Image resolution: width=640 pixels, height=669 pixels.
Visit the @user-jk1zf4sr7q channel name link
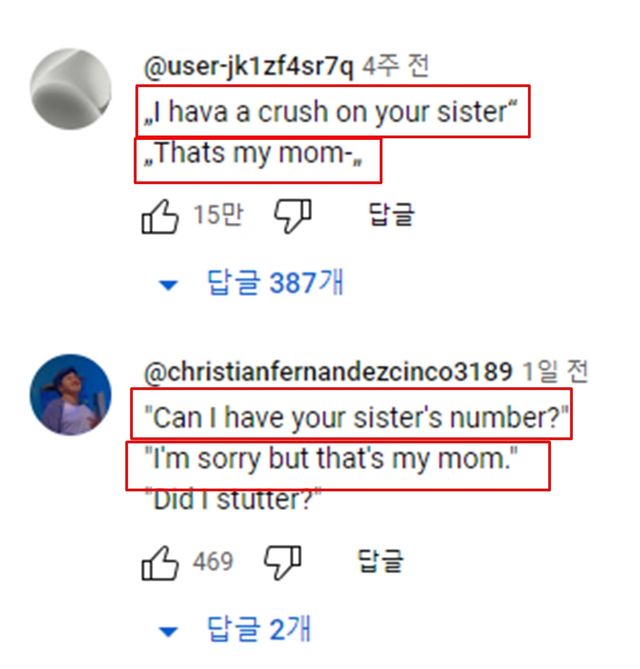(x=249, y=69)
